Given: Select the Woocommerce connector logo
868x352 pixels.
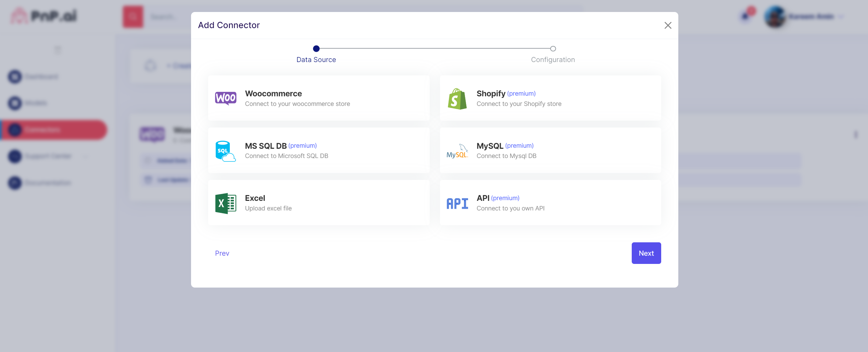Looking at the screenshot, I should tap(226, 98).
